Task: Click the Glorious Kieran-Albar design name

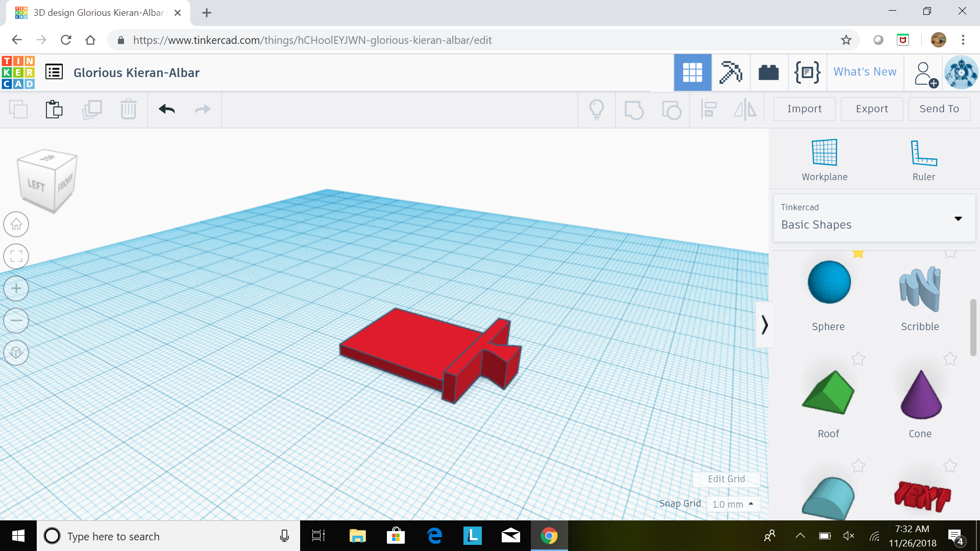Action: point(136,72)
